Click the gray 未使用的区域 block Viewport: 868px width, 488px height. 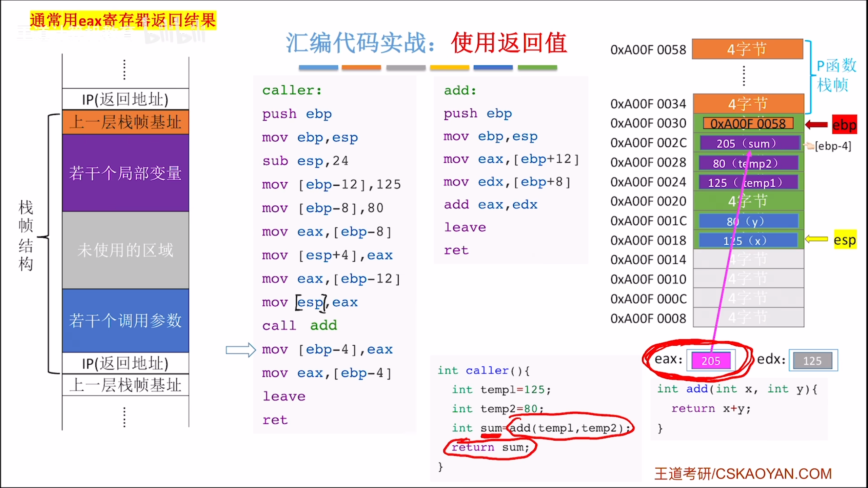point(125,250)
